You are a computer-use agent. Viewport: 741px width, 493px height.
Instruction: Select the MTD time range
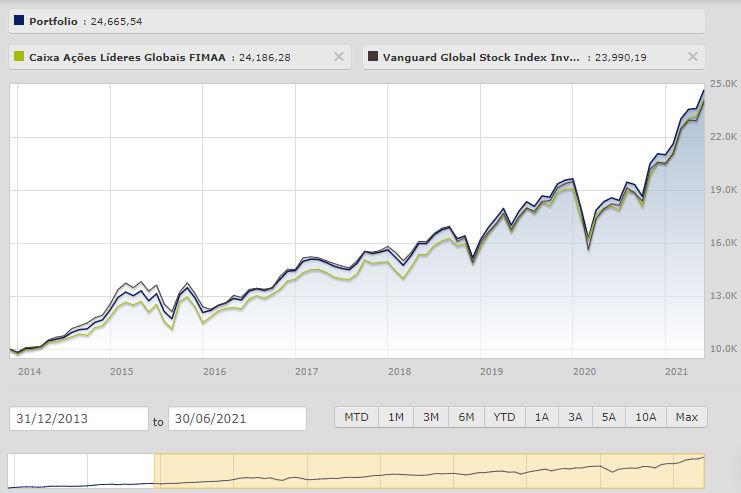pyautogui.click(x=356, y=417)
